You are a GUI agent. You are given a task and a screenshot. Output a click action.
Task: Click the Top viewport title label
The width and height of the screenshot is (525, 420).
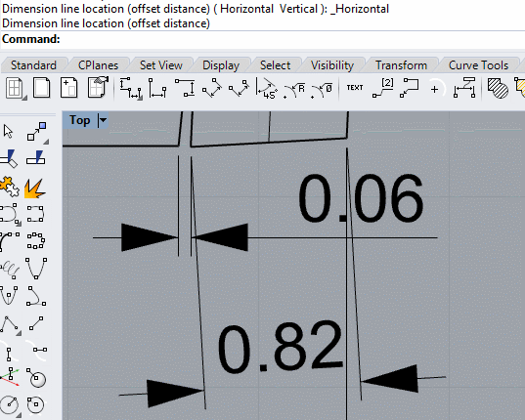80,120
